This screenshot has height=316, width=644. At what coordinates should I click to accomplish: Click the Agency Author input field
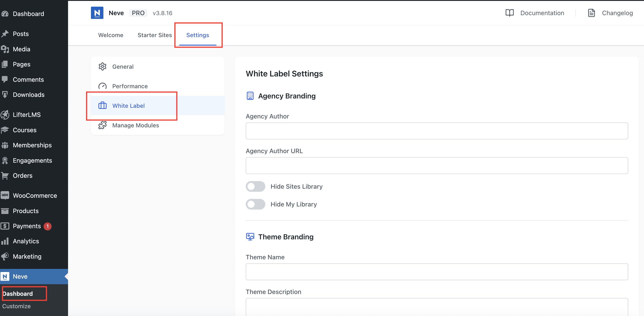point(437,131)
